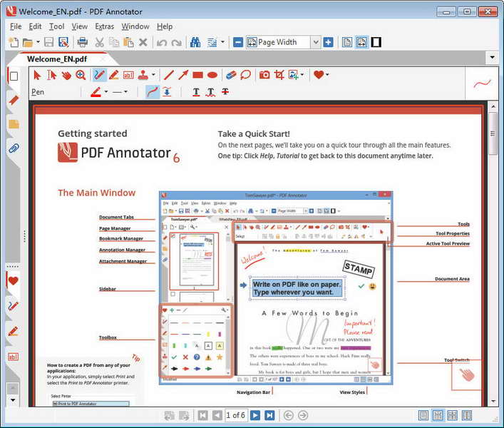
Task: Click the page number field 1 of 6
Action: click(236, 415)
